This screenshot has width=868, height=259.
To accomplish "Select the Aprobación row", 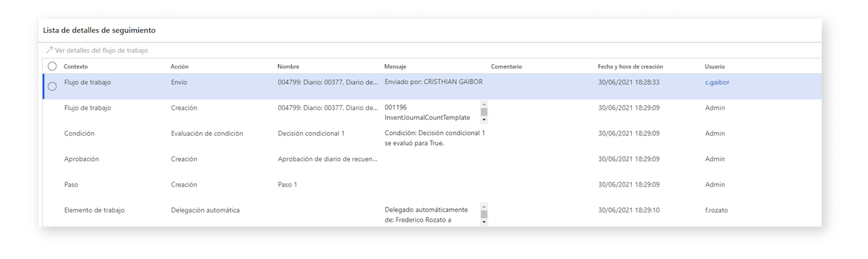I will click(x=432, y=164).
